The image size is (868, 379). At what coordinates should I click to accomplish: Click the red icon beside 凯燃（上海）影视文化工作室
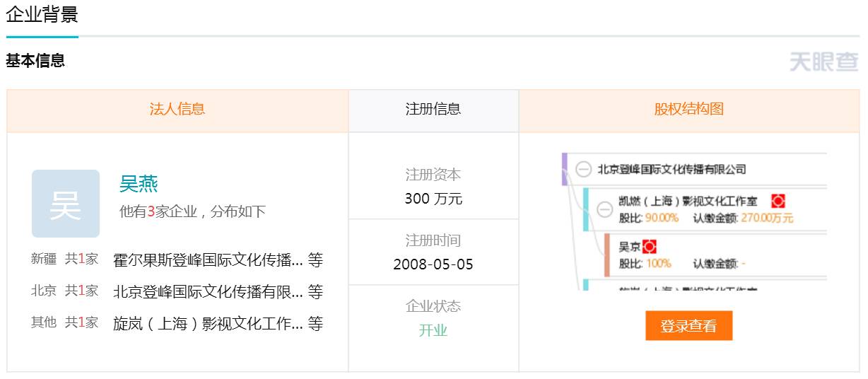[778, 201]
